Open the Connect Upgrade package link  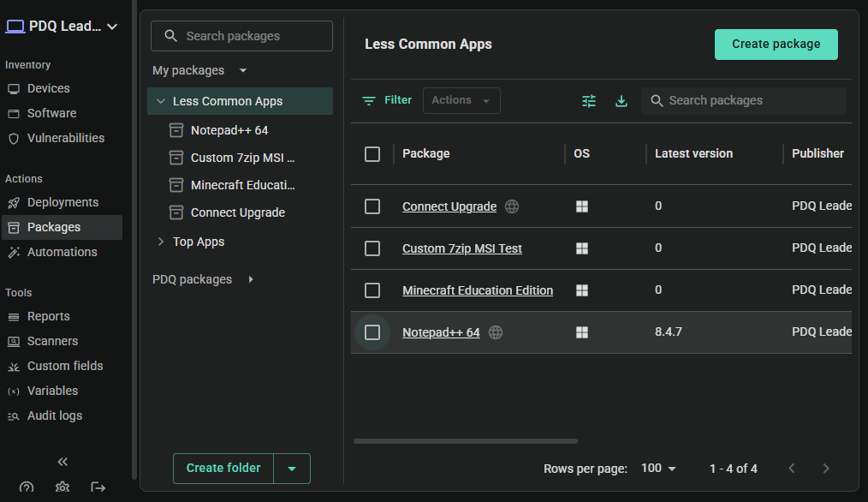[449, 206]
